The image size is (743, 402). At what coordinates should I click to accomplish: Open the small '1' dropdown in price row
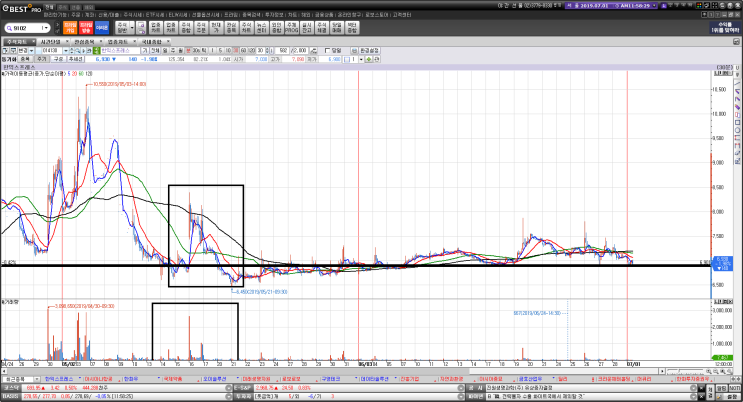click(361, 59)
